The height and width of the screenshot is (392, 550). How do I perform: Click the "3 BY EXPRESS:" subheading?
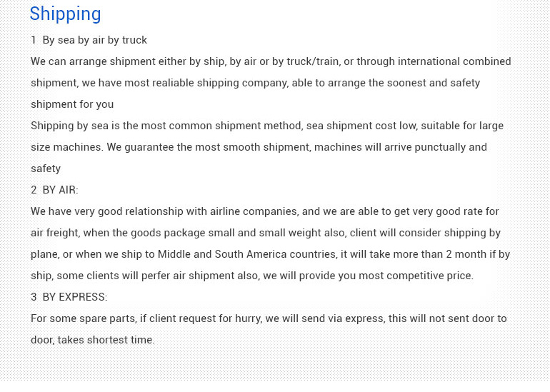(x=69, y=297)
